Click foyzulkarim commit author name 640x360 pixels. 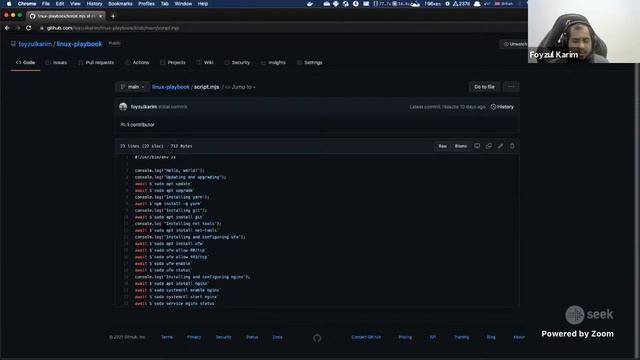coord(144,107)
